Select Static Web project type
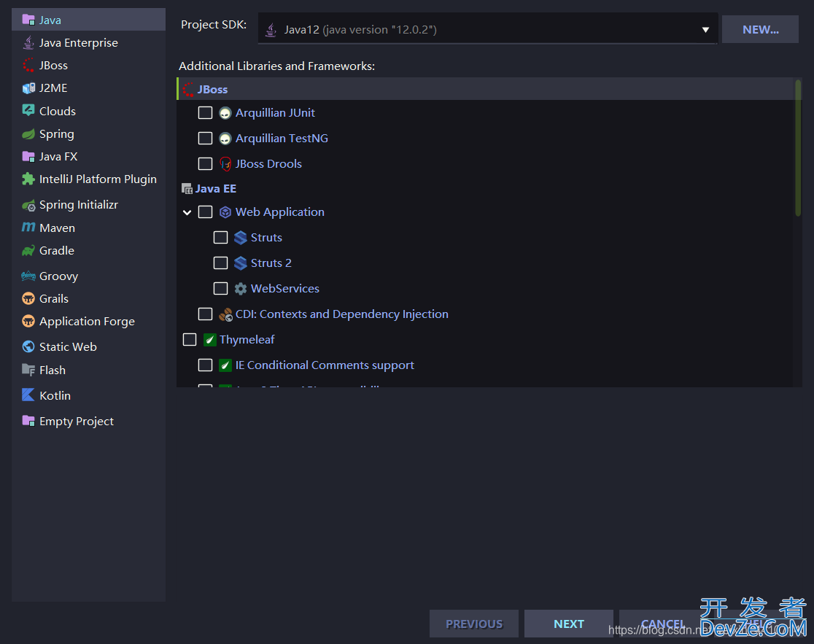Image resolution: width=814 pixels, height=644 pixels. 88,346
